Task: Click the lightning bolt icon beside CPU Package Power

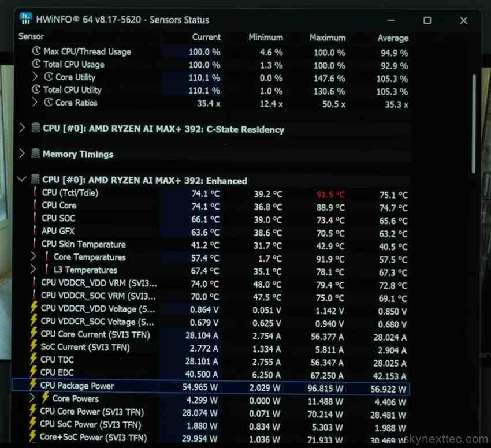Action: click(x=34, y=386)
